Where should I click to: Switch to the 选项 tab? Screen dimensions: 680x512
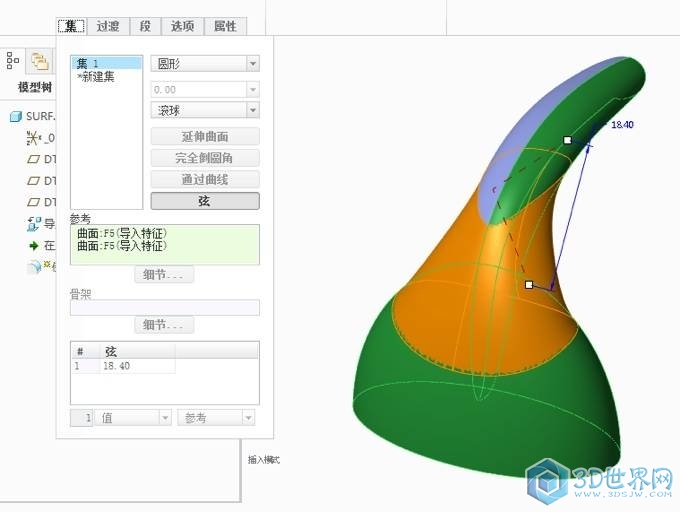182,26
